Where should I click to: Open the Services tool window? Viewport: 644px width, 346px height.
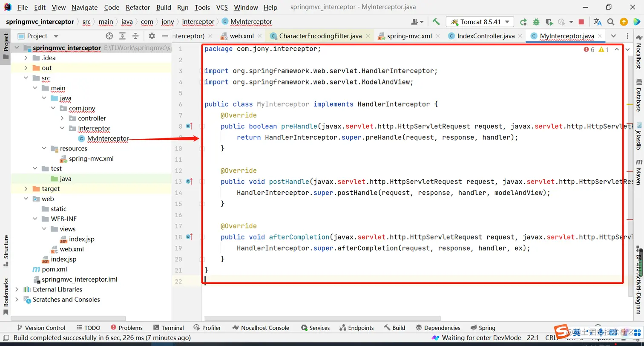(x=315, y=328)
